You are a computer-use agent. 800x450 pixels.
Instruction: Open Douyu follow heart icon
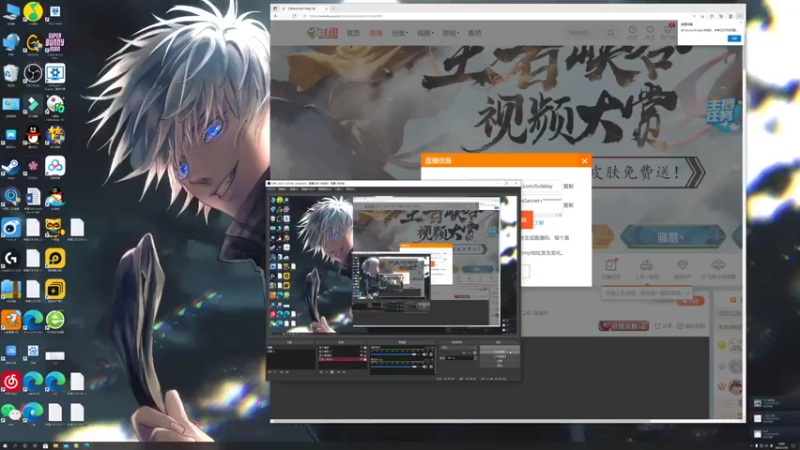tap(650, 32)
